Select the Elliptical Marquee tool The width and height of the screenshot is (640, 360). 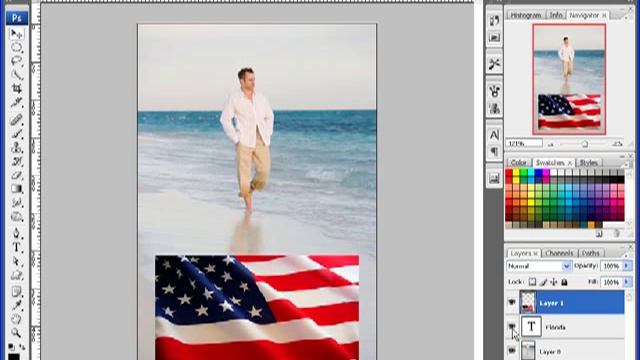click(x=16, y=47)
